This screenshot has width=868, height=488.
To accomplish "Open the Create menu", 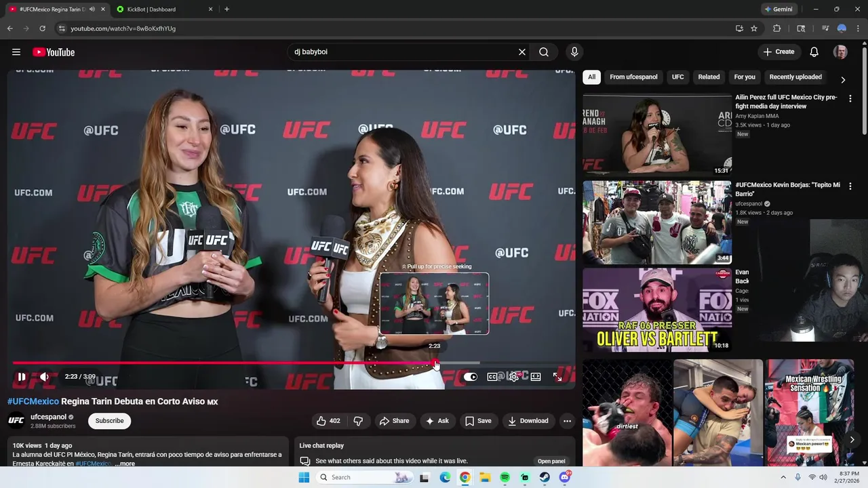I will pos(778,52).
